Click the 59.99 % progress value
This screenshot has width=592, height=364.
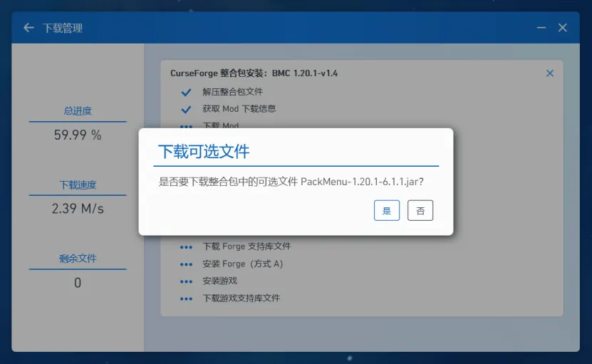click(x=78, y=135)
